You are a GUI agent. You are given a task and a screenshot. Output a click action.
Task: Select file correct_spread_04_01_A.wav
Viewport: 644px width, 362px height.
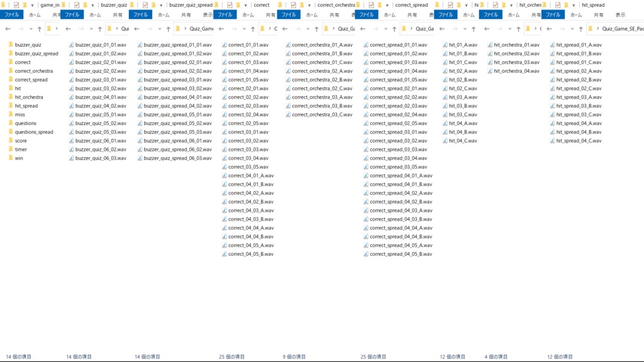point(401,176)
